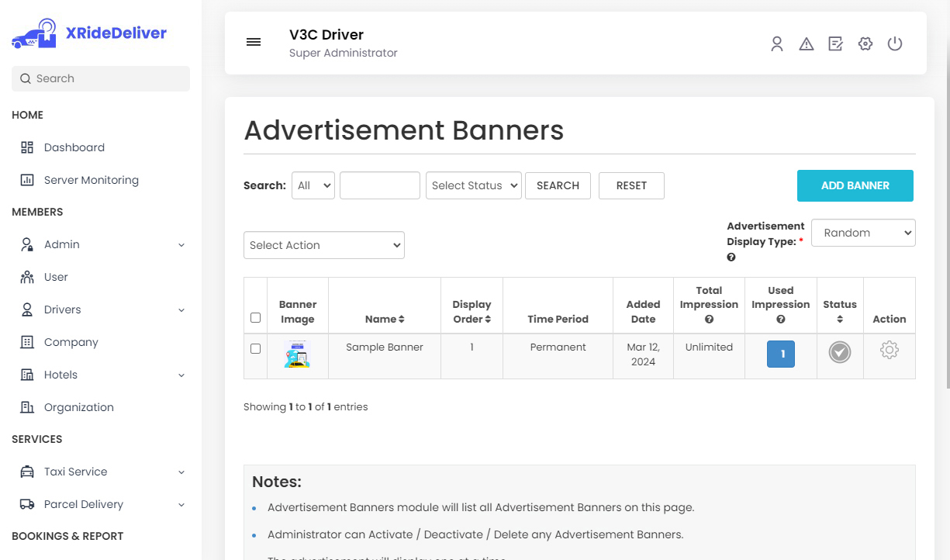Click the warning alerts icon in the header

click(x=807, y=43)
